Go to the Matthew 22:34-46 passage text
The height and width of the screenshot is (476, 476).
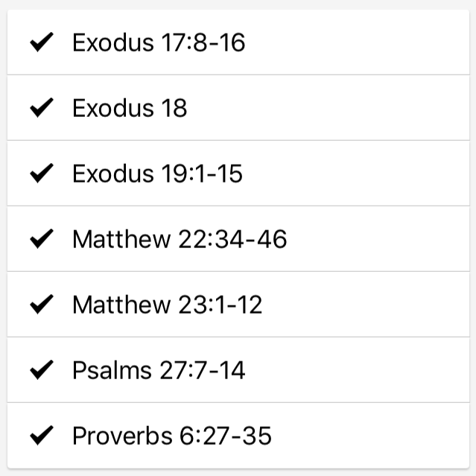click(180, 239)
